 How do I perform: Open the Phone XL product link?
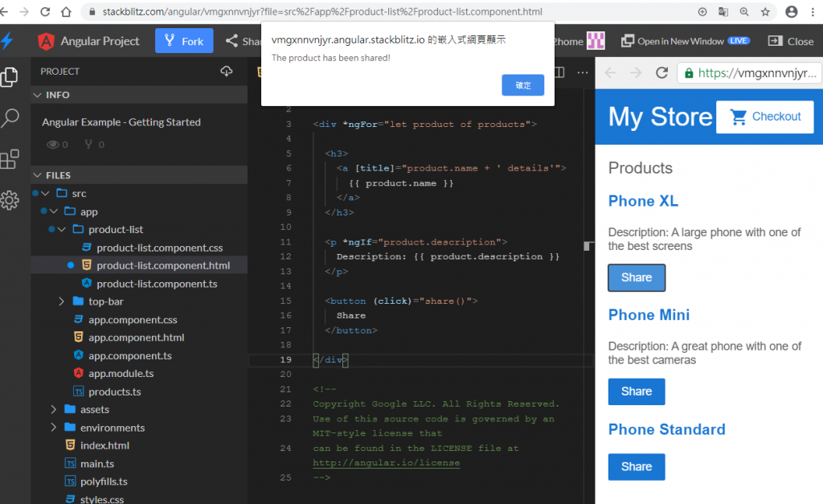pyautogui.click(x=644, y=201)
